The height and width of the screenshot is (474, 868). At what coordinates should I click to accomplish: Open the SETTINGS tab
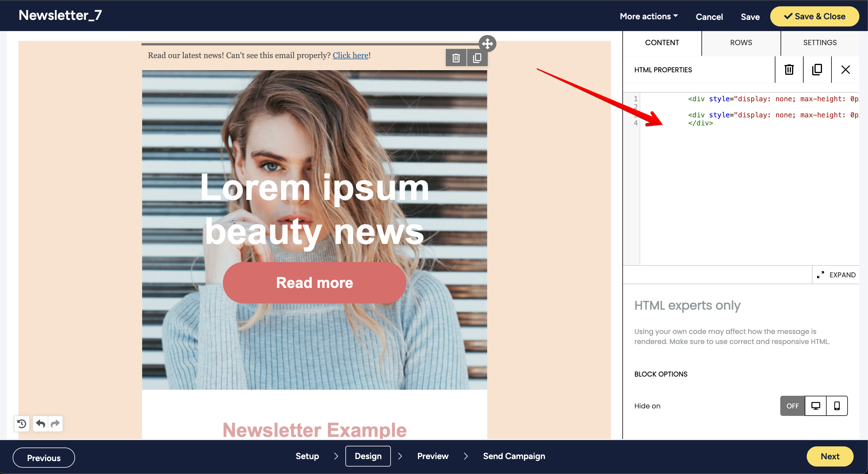coord(820,43)
